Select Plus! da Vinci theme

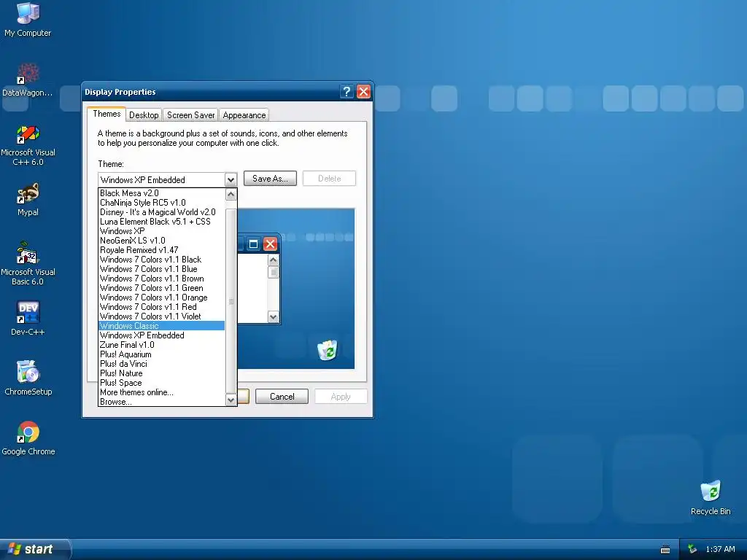[161, 364]
